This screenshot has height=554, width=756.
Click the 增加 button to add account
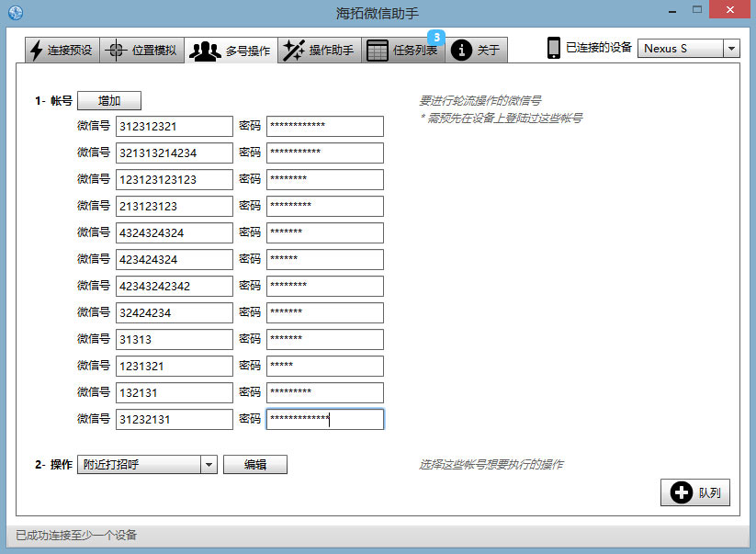(x=108, y=101)
